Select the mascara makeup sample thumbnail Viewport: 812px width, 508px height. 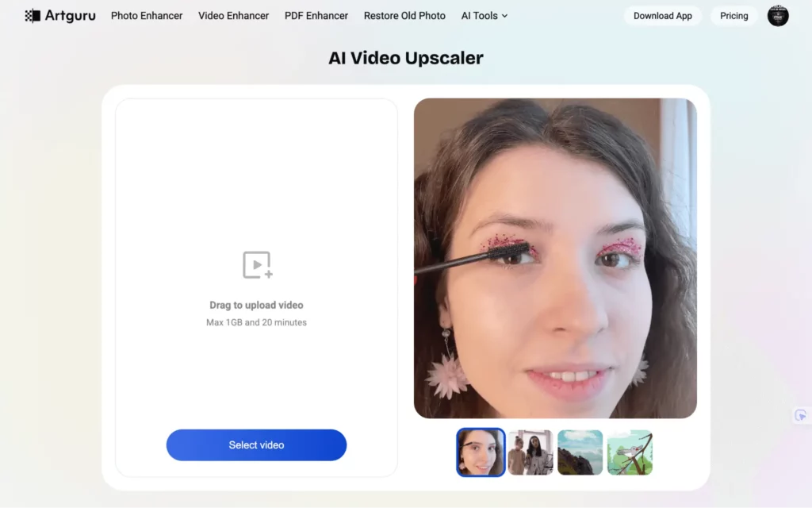pos(480,451)
